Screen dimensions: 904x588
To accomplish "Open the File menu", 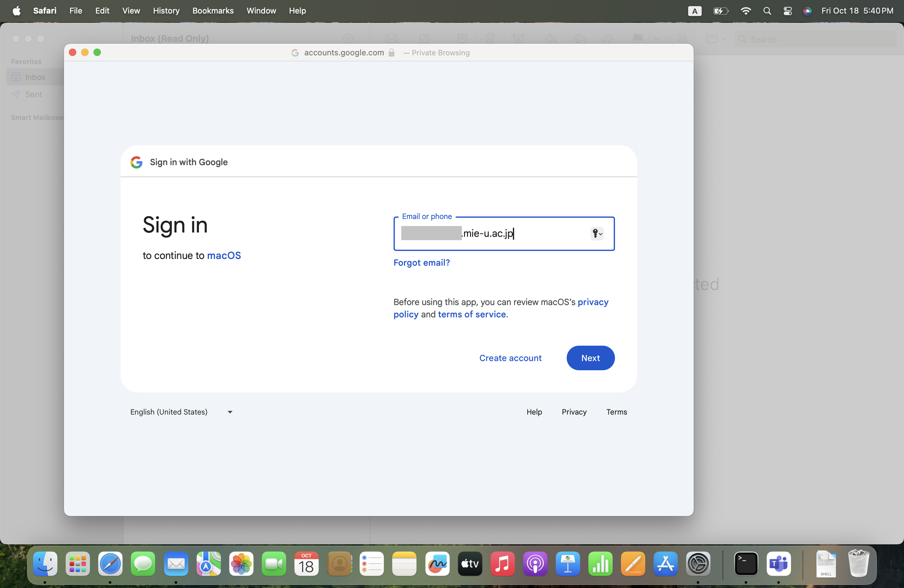I will 76,11.
